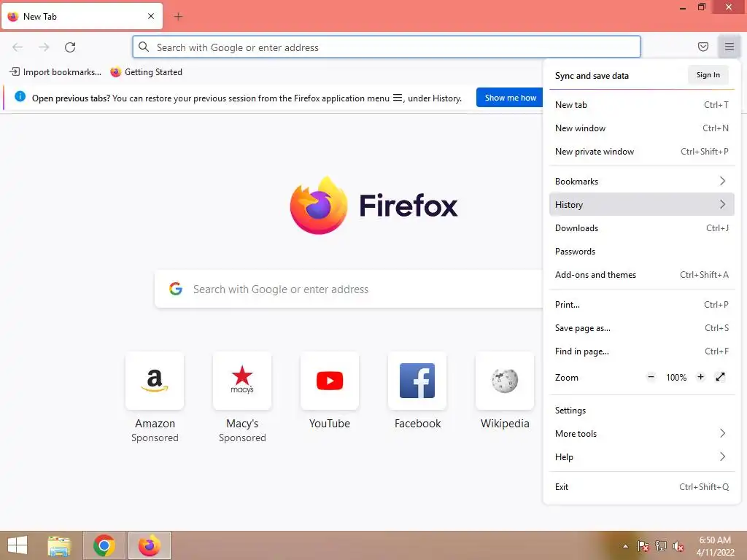Screen dimensions: 747x560
Task: Open the taskbar clock and date
Action: click(715, 546)
